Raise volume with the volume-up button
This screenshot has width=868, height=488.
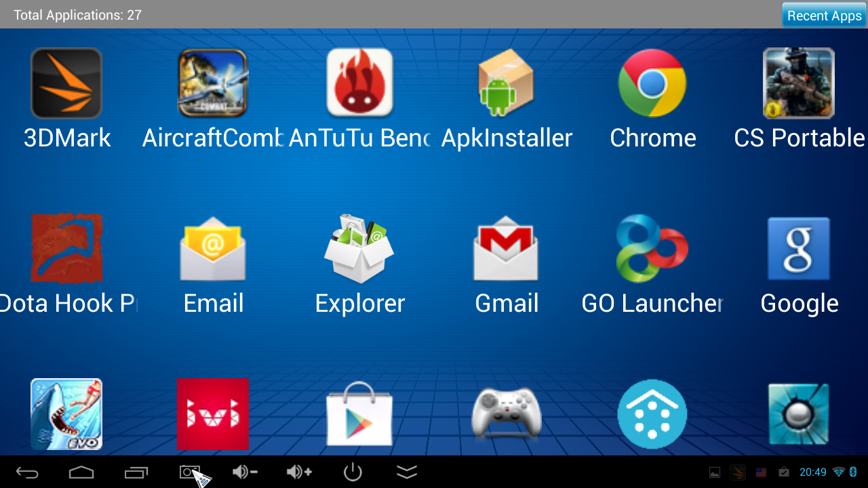click(298, 472)
